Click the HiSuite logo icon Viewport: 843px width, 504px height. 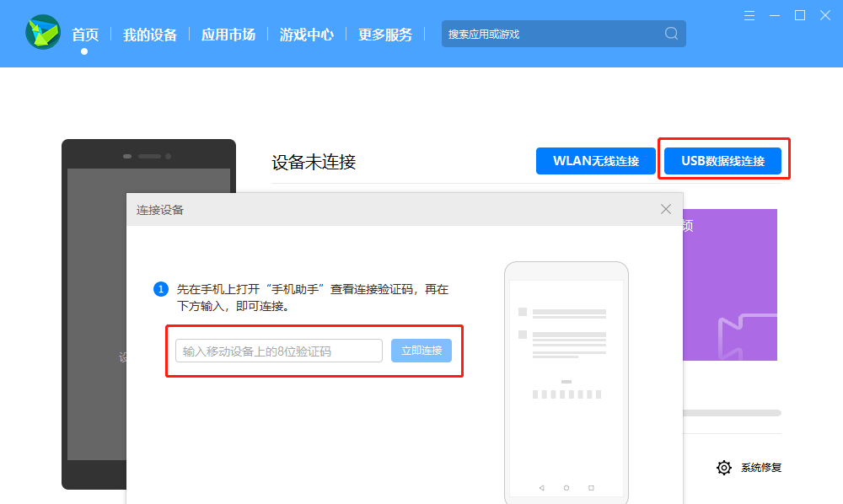coord(42,33)
